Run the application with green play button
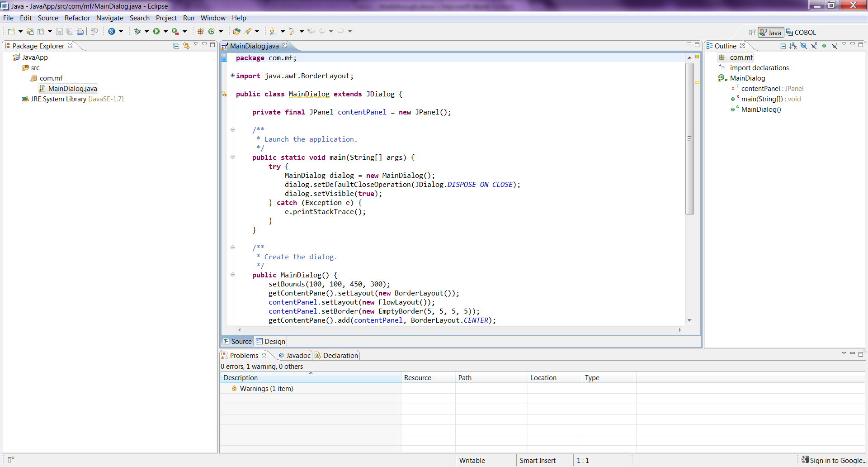This screenshot has height=467, width=868. tap(156, 31)
